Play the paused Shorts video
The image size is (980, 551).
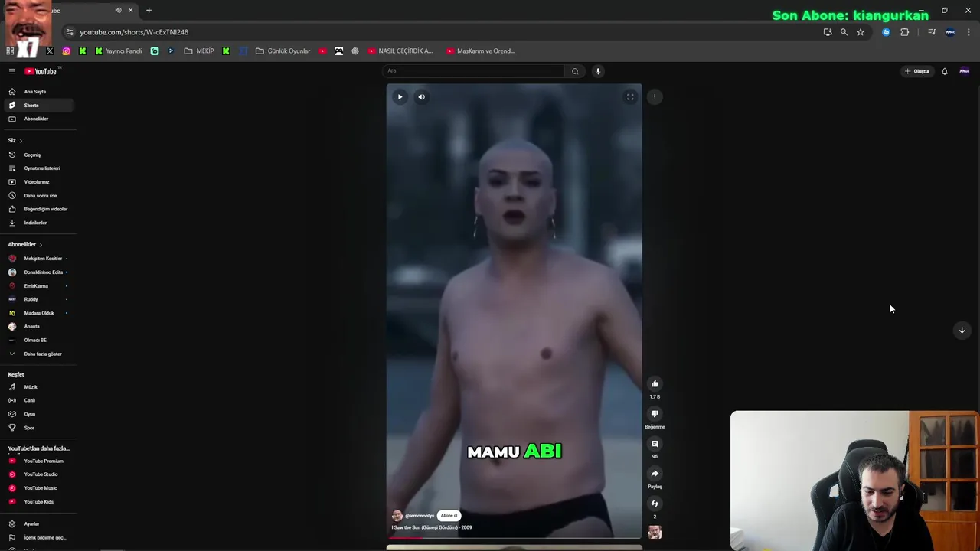point(400,96)
